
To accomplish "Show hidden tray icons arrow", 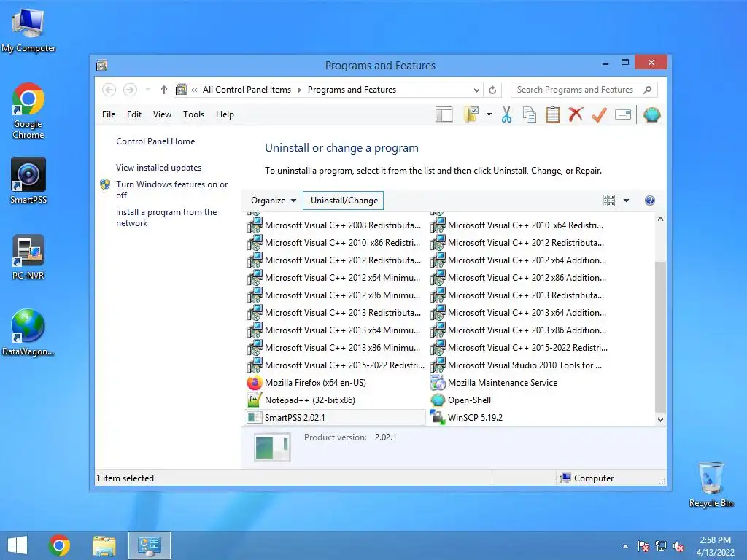I will pos(625,546).
